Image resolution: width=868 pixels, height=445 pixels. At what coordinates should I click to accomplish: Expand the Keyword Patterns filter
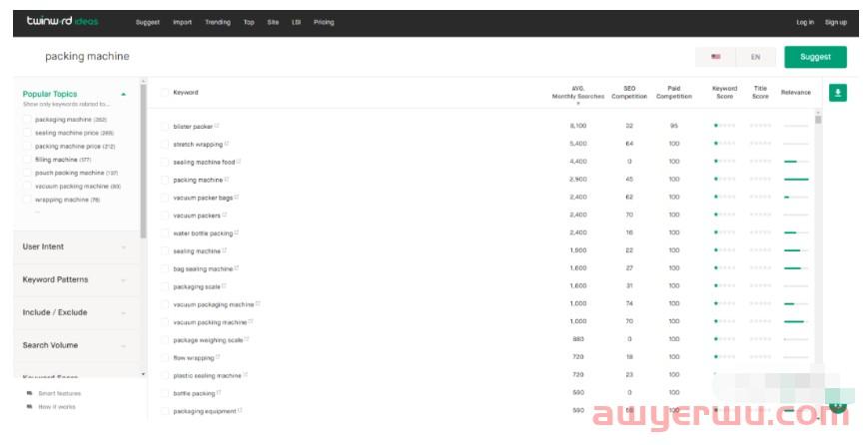75,279
